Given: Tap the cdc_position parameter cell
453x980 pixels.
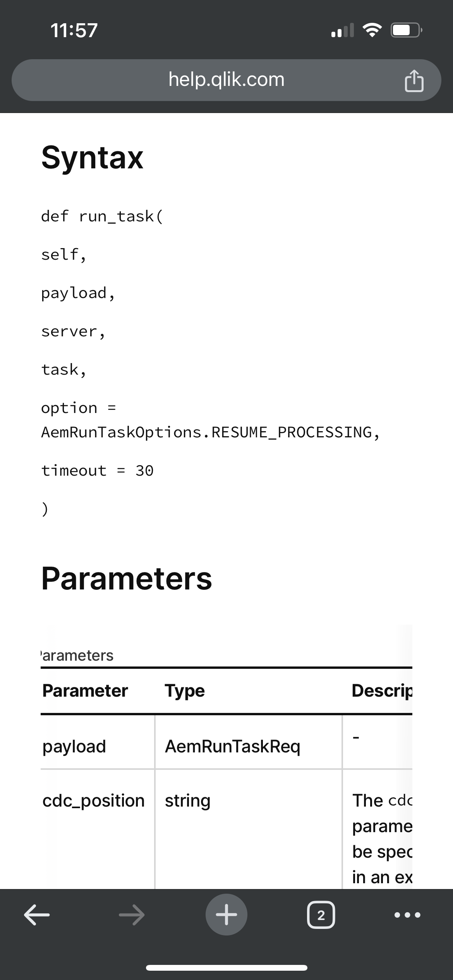Looking at the screenshot, I should point(93,800).
